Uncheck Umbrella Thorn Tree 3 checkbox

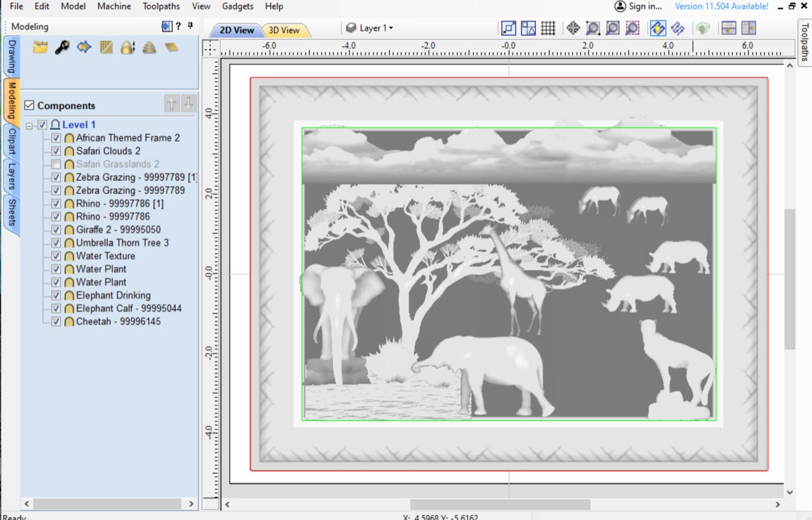(x=56, y=243)
